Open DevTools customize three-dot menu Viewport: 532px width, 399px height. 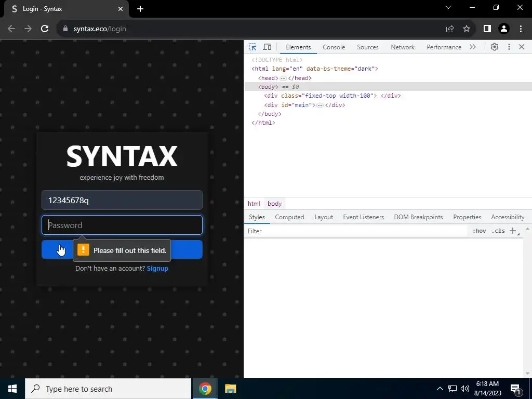point(509,47)
